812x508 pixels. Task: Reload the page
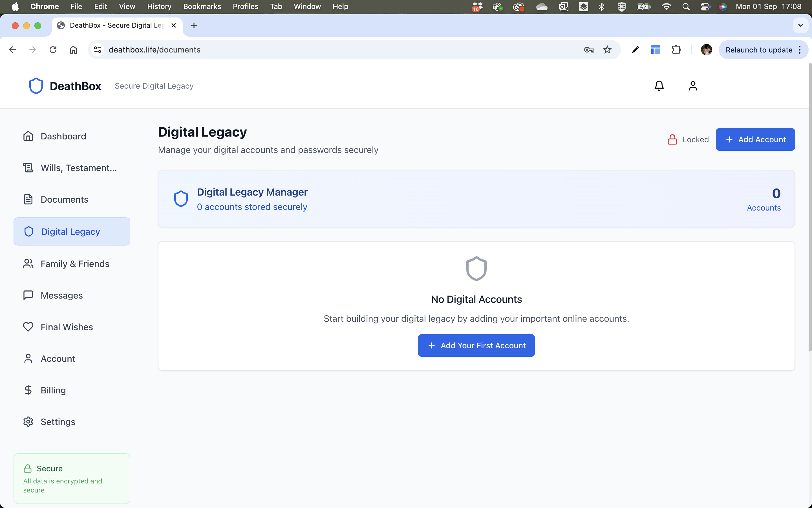pos(53,50)
